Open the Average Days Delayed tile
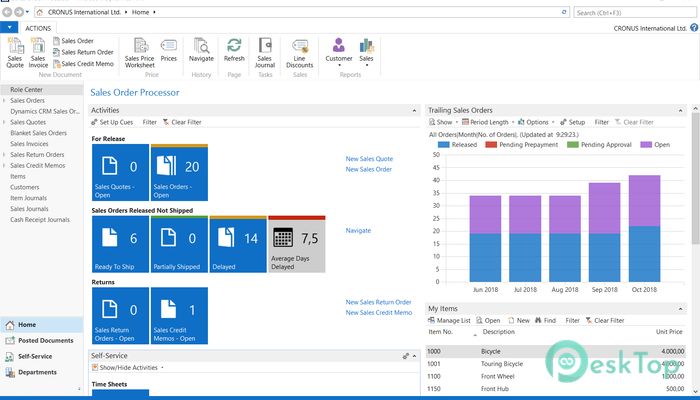 coord(297,244)
